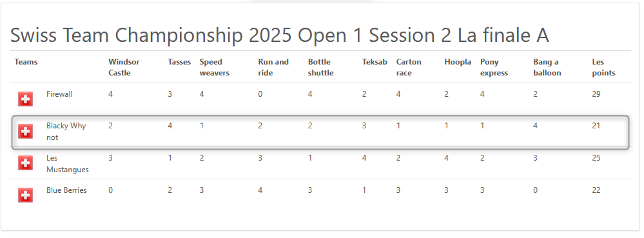Click the Bottle shuttle column header

[321, 68]
